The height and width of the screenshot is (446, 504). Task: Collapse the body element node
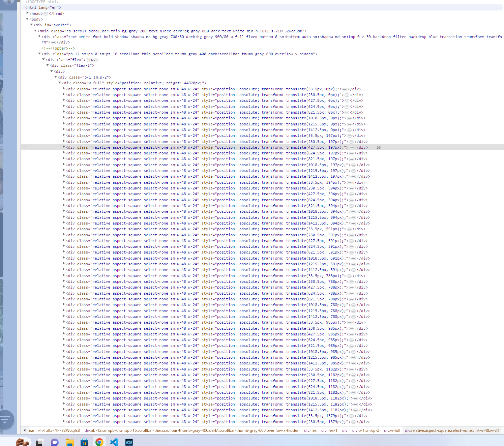[x=27, y=19]
